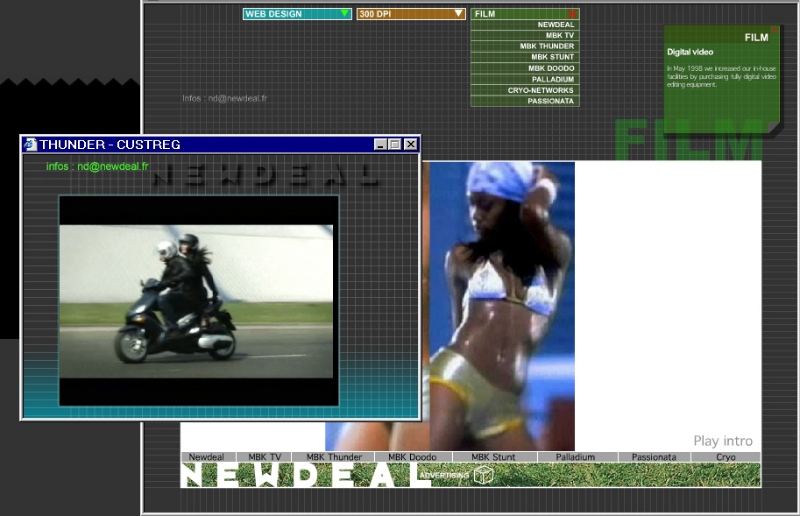The image size is (800, 516).
Task: Open the Newdeal tab below the video
Action: (208, 457)
